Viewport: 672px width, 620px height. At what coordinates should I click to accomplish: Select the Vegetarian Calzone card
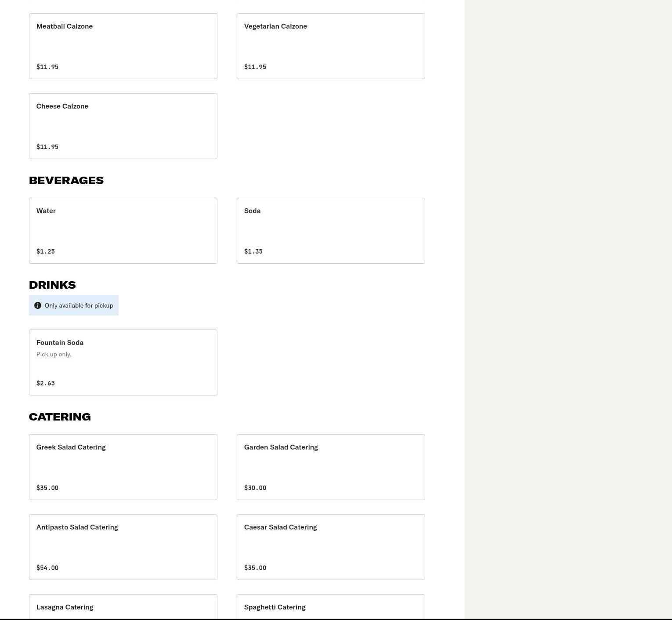coord(331,46)
